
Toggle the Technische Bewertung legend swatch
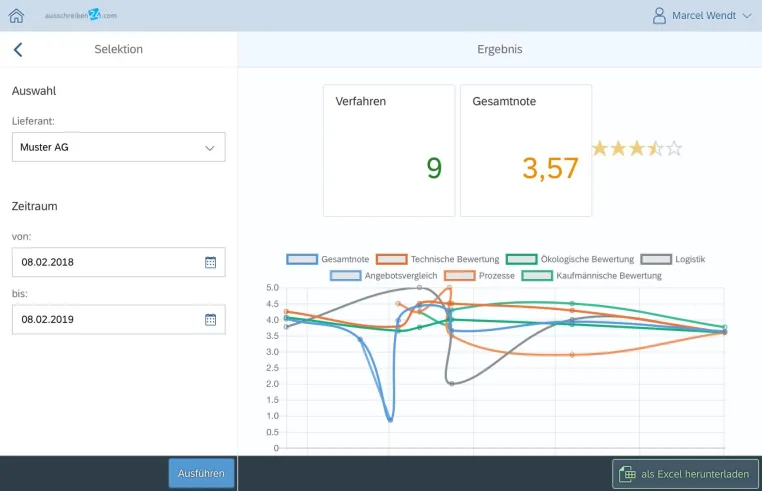point(392,259)
